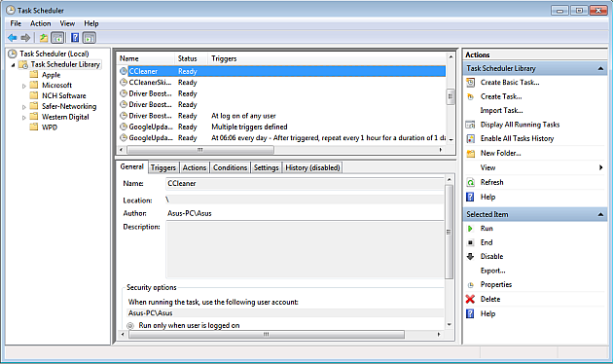Toggle the Show/Hide Console Tree toolbar icon

(x=57, y=38)
